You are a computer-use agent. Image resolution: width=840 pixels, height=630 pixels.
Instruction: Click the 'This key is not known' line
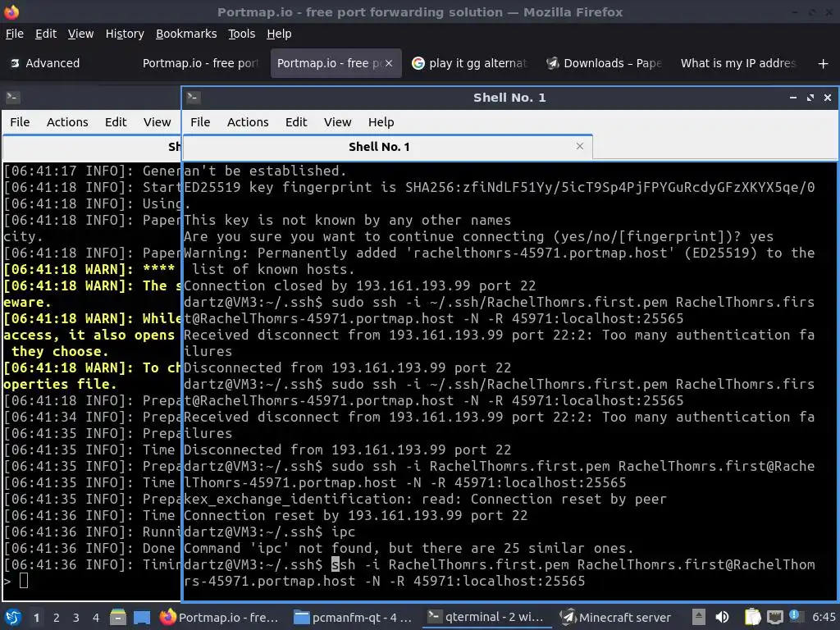point(347,220)
